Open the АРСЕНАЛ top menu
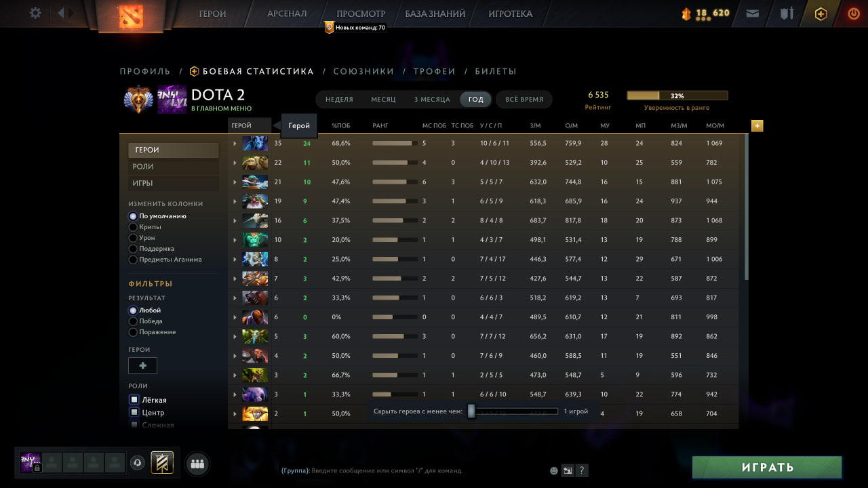Viewport: 868px width, 488px height. pos(287,14)
